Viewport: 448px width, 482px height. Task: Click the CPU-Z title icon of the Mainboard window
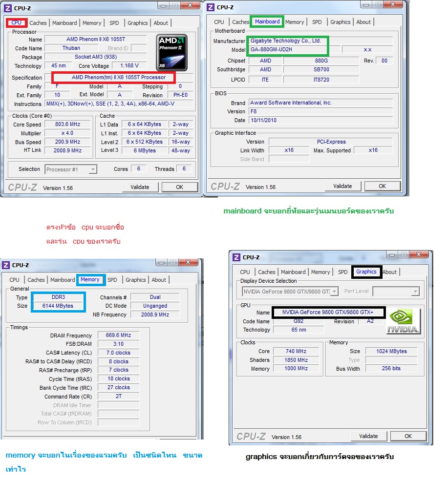(x=211, y=7)
